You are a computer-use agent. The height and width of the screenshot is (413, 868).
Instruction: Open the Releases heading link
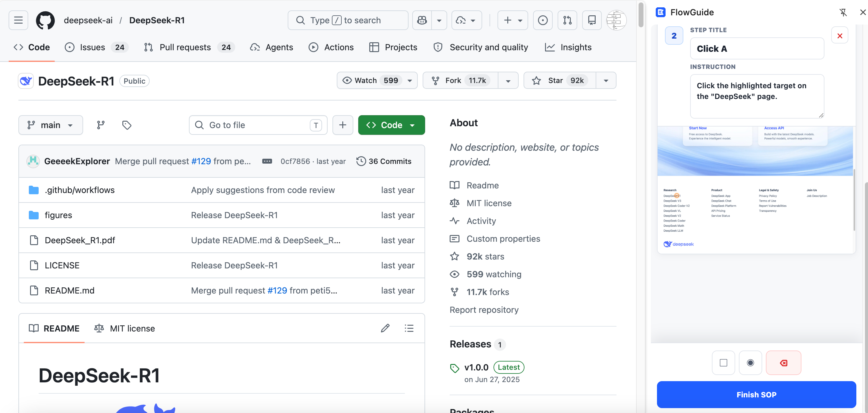click(x=470, y=344)
